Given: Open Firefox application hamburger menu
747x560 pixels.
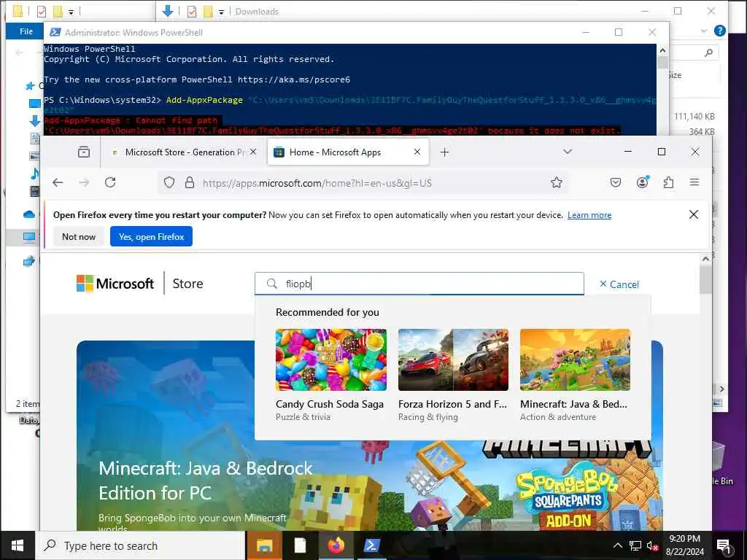Looking at the screenshot, I should tap(694, 182).
